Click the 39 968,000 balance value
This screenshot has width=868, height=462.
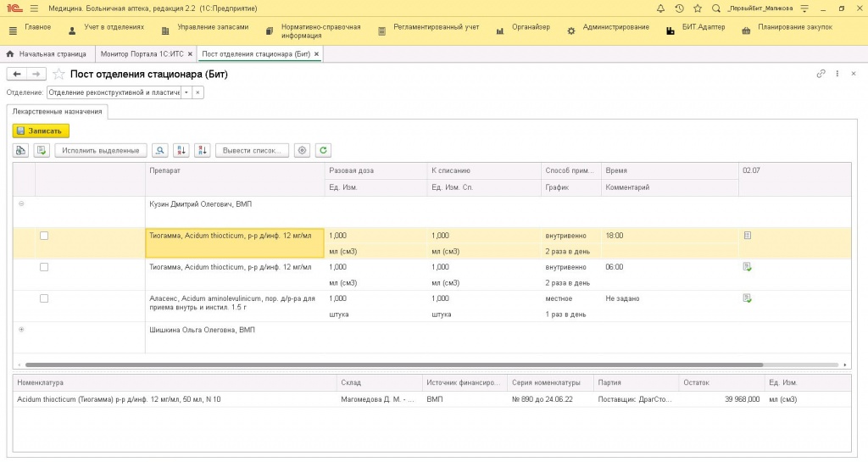coord(743,399)
